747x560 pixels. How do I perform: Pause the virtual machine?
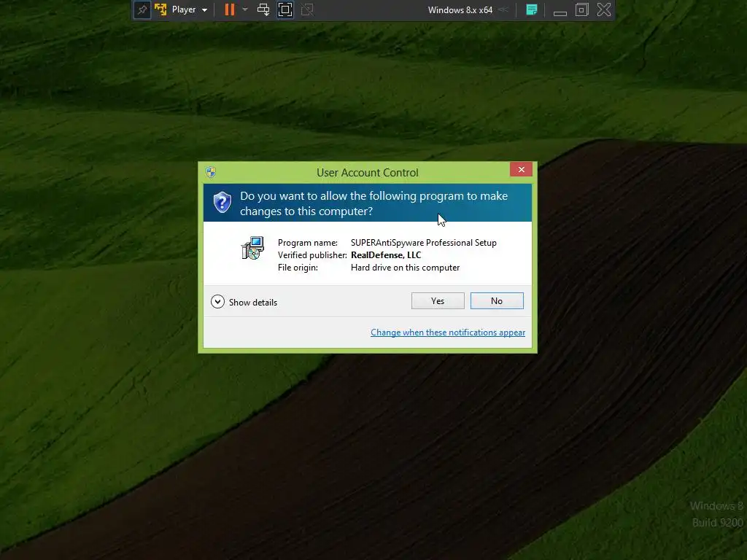(230, 9)
